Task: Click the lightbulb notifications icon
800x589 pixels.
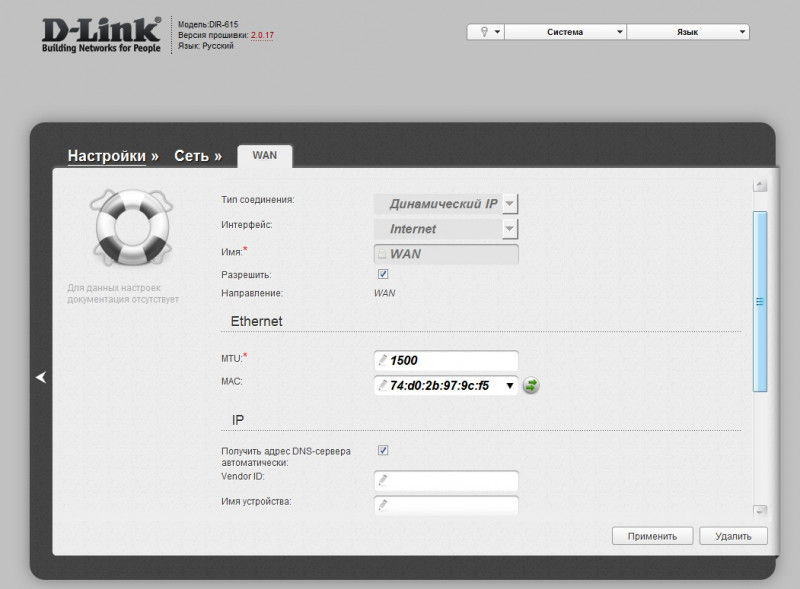Action: pos(485,32)
